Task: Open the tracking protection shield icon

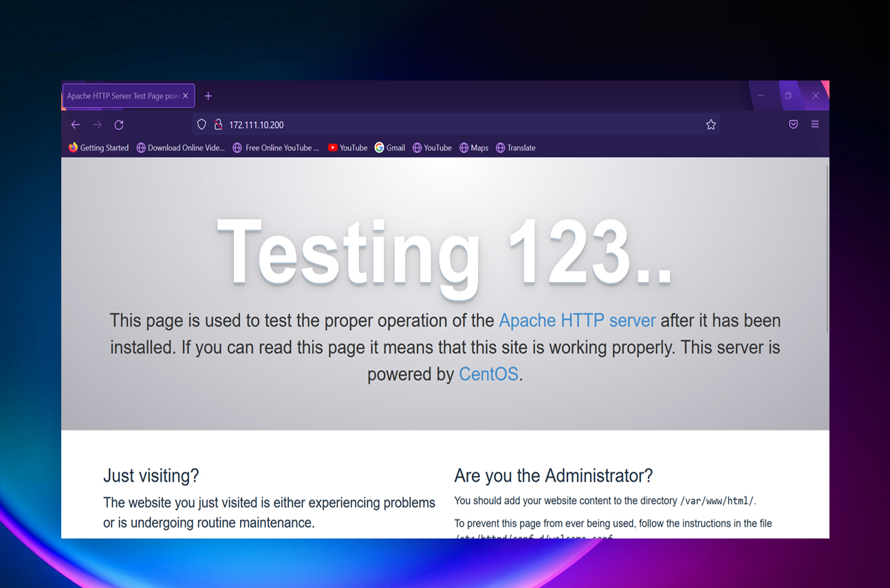Action: 202,124
